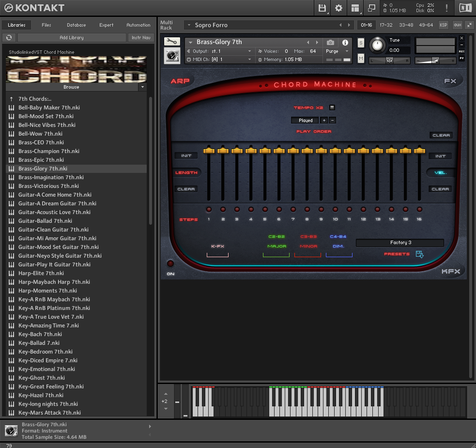Image resolution: width=476 pixels, height=448 pixels.
Task: Toggle the ON power LED
Action: coord(170,263)
